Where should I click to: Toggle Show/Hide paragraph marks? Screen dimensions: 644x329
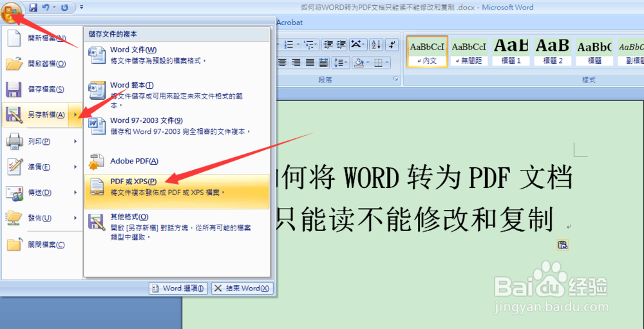(x=393, y=44)
